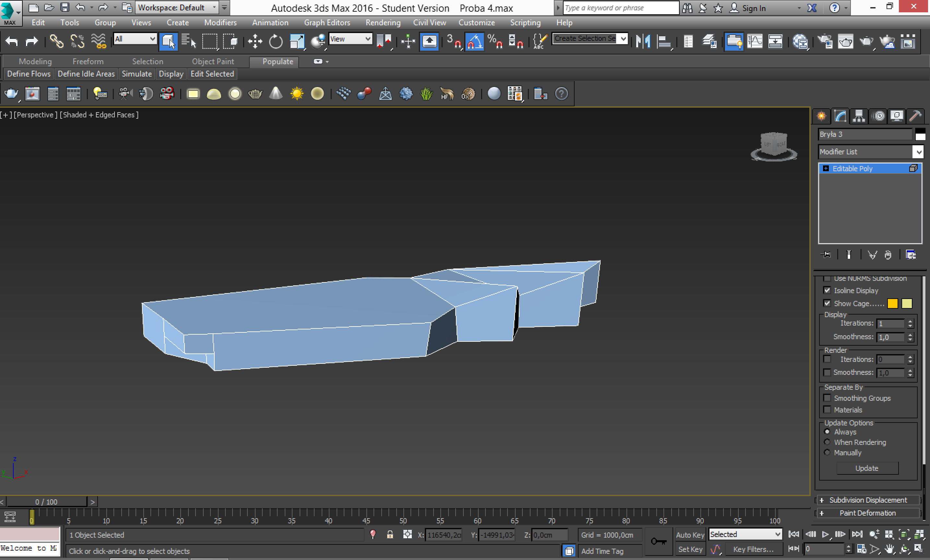Enable Render Smoothness checkbox
The image size is (930, 560).
pyautogui.click(x=827, y=373)
